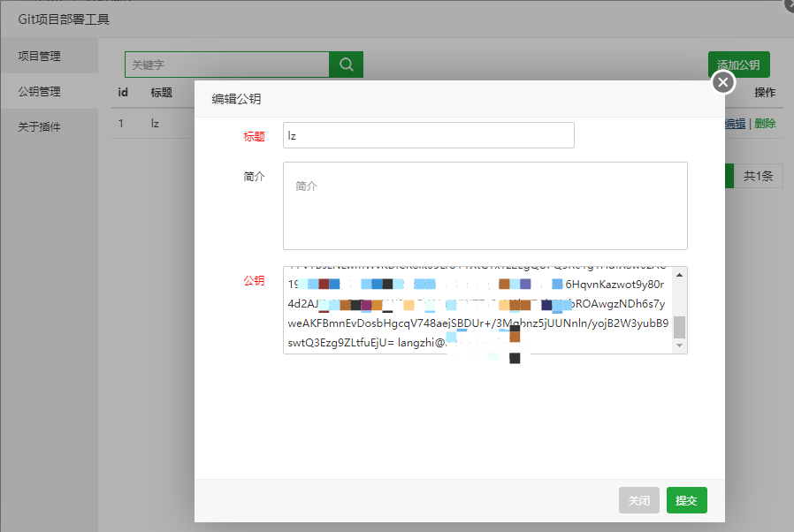This screenshot has height=532, width=794.
Task: Click the Git项目部署工具 window title
Action: 64,19
